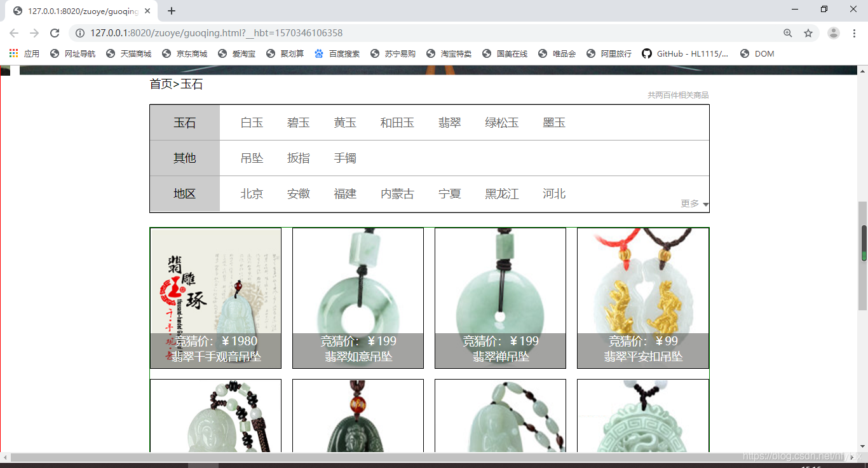Open a new tab with the plus button
The width and height of the screenshot is (868, 468).
tap(172, 11)
